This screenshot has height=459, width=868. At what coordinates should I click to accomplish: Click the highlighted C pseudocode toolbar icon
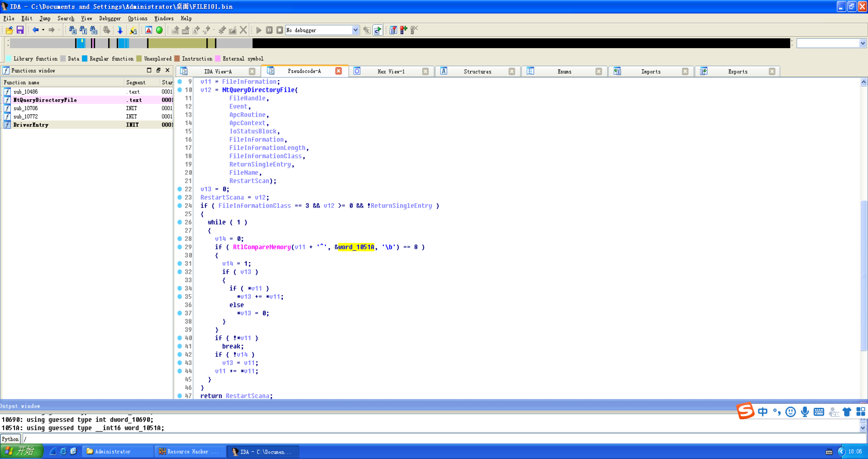pyautogui.click(x=378, y=30)
